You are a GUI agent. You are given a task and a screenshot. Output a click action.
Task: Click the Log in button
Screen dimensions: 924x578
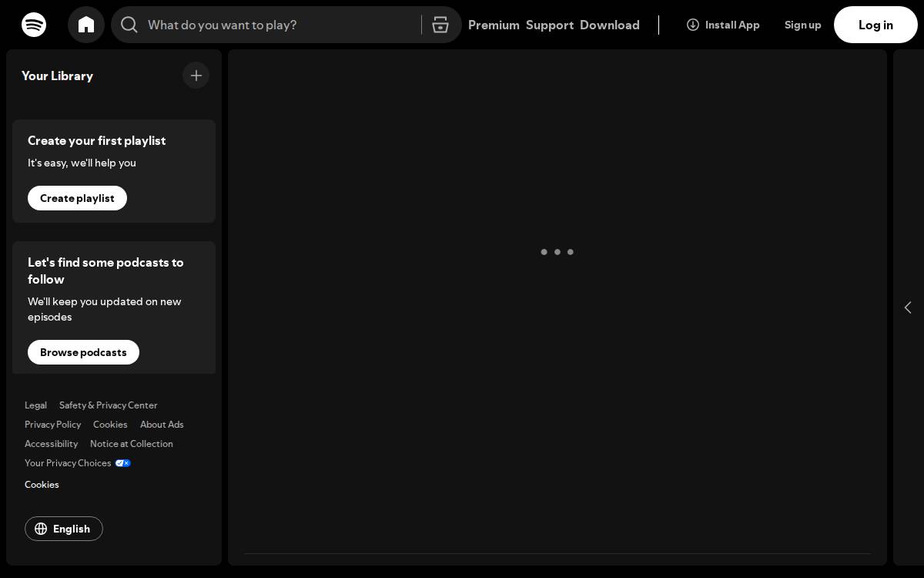(x=875, y=25)
